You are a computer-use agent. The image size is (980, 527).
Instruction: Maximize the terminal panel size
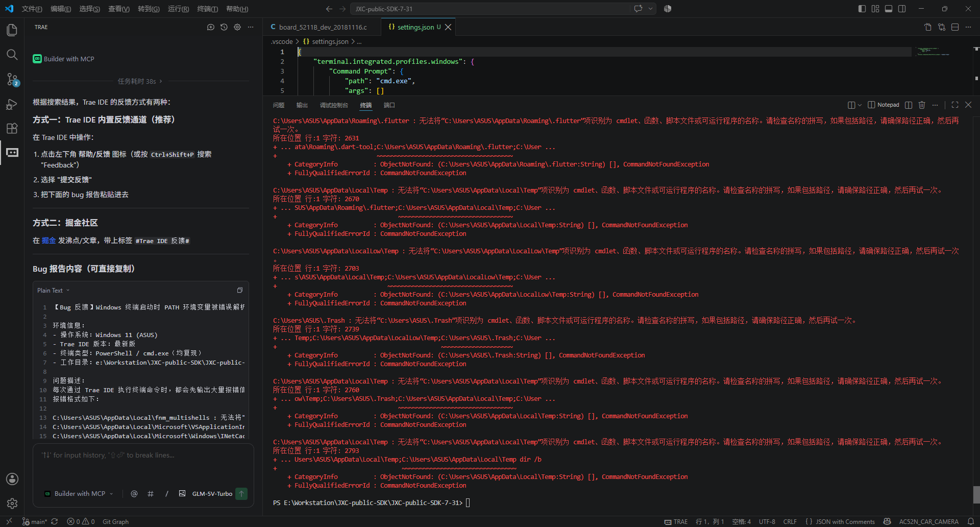point(955,105)
